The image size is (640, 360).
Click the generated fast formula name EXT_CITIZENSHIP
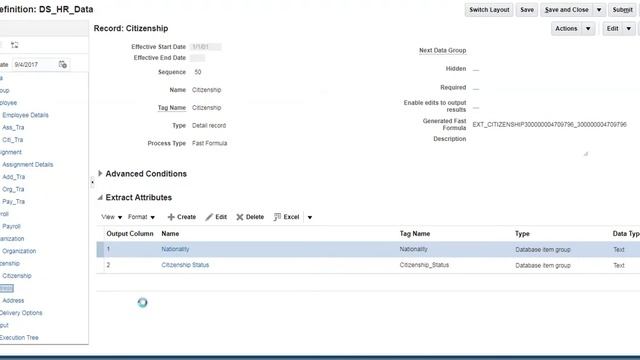549,124
